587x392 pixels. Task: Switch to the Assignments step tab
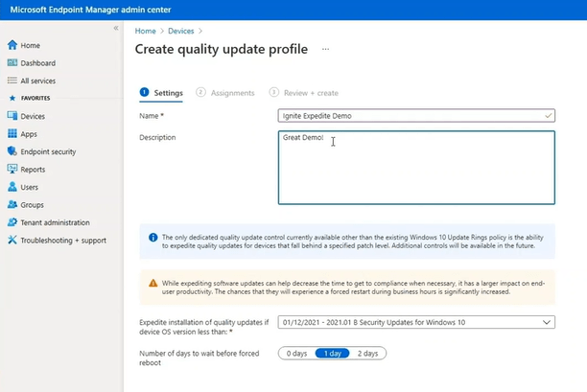[x=225, y=93]
